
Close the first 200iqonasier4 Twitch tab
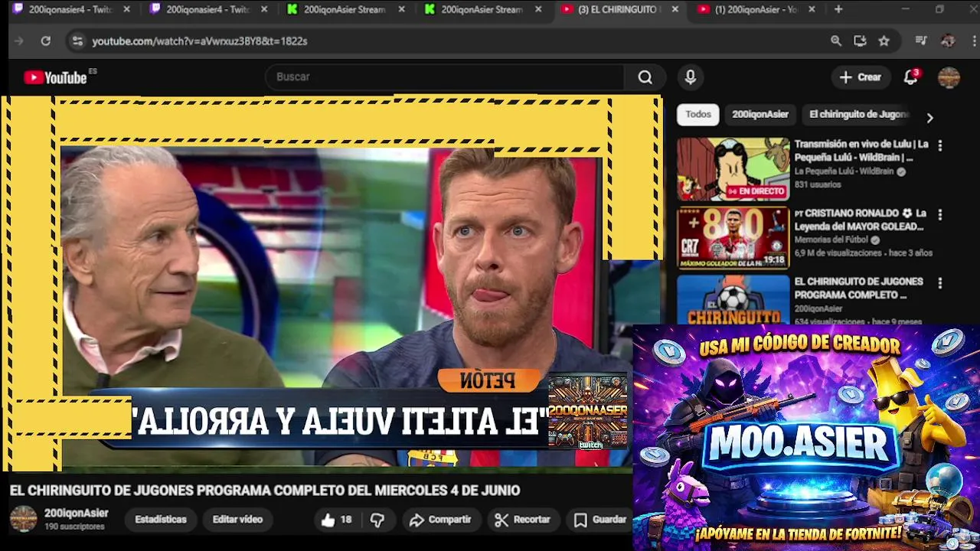click(x=126, y=9)
